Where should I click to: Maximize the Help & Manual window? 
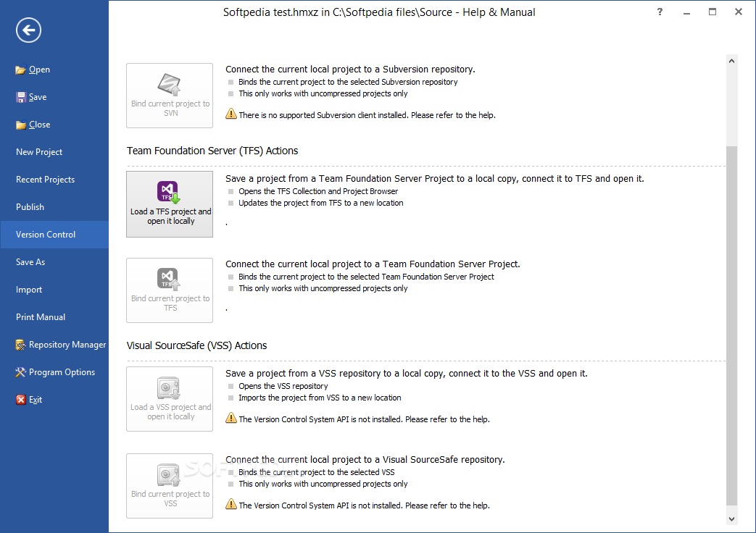tap(712, 12)
